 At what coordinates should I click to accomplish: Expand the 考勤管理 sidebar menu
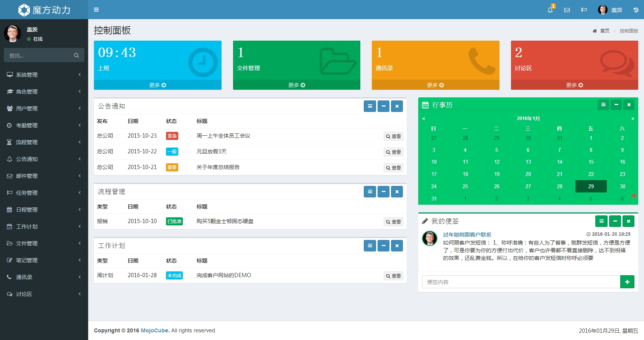coord(44,125)
